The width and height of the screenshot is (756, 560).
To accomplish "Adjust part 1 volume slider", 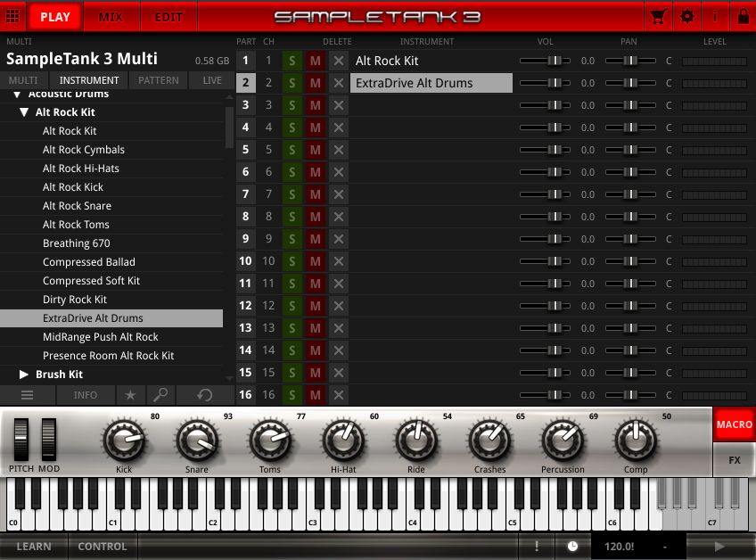I will (x=545, y=61).
